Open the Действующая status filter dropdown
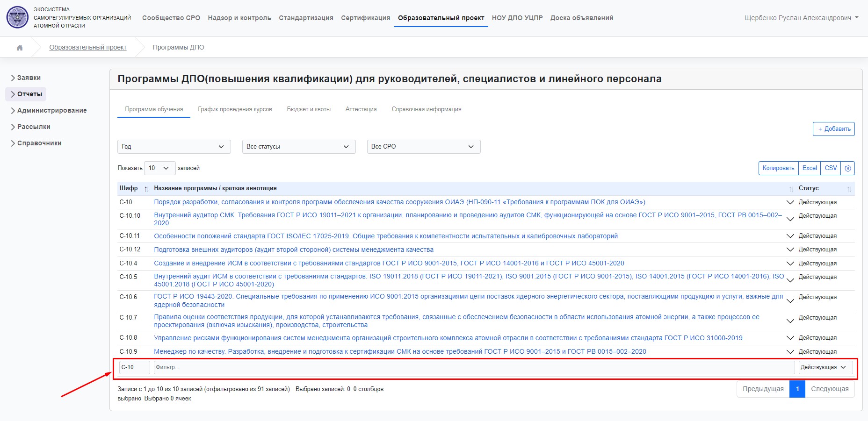The height and width of the screenshot is (421, 868). point(825,367)
